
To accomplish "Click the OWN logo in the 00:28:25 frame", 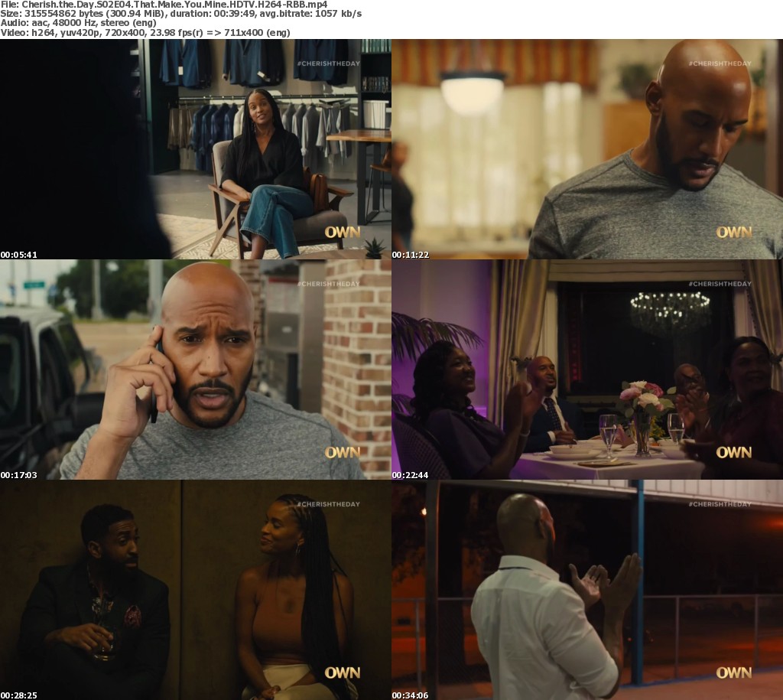I will [x=342, y=672].
